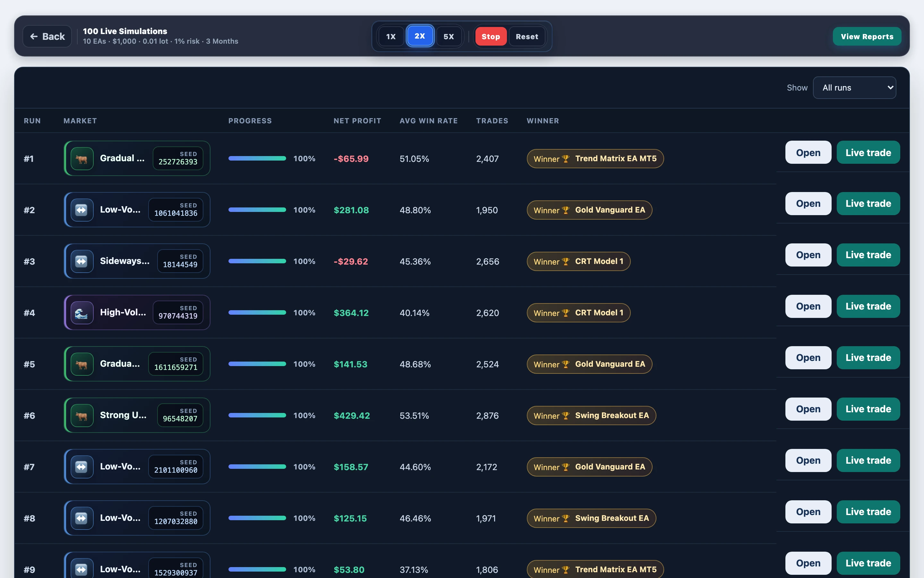This screenshot has width=924, height=578.
Task: Click win rate 45.36%
Action: point(415,261)
